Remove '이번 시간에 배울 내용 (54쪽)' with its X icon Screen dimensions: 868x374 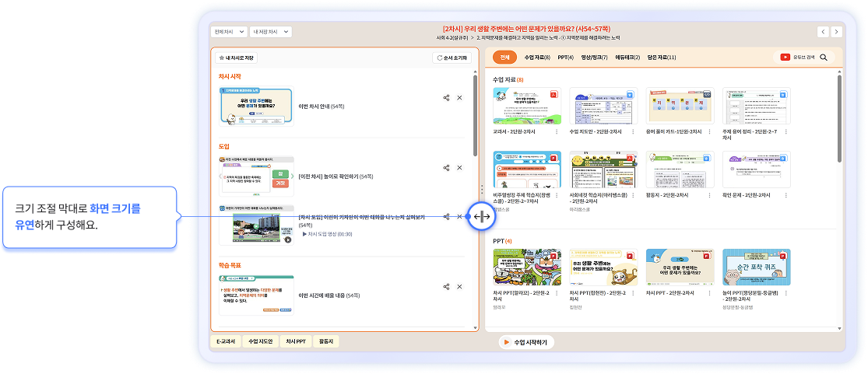tap(459, 287)
